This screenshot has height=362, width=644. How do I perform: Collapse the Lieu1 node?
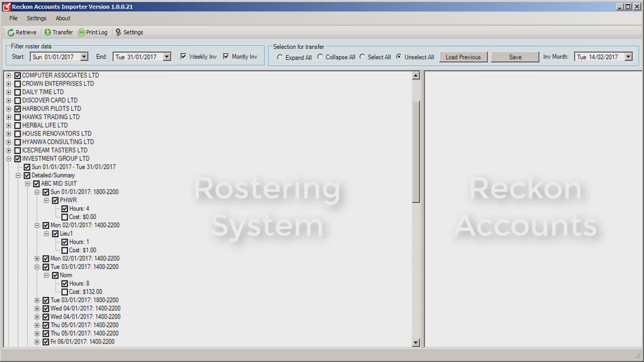click(x=46, y=234)
